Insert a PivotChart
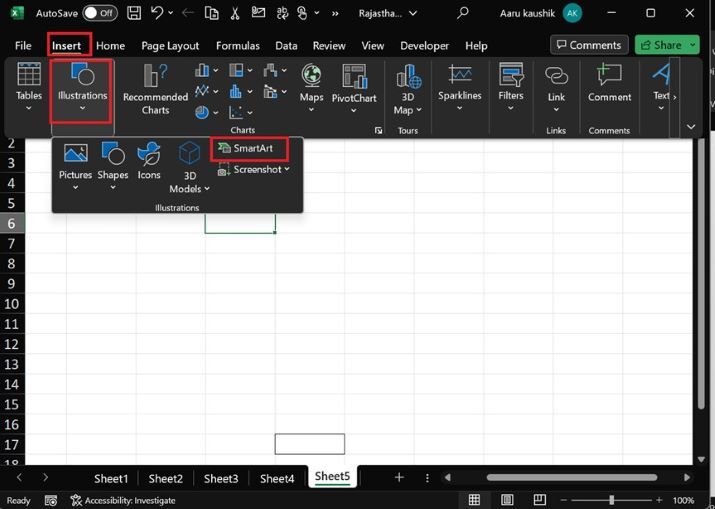Screen dimensions: 715x509 (x=355, y=88)
